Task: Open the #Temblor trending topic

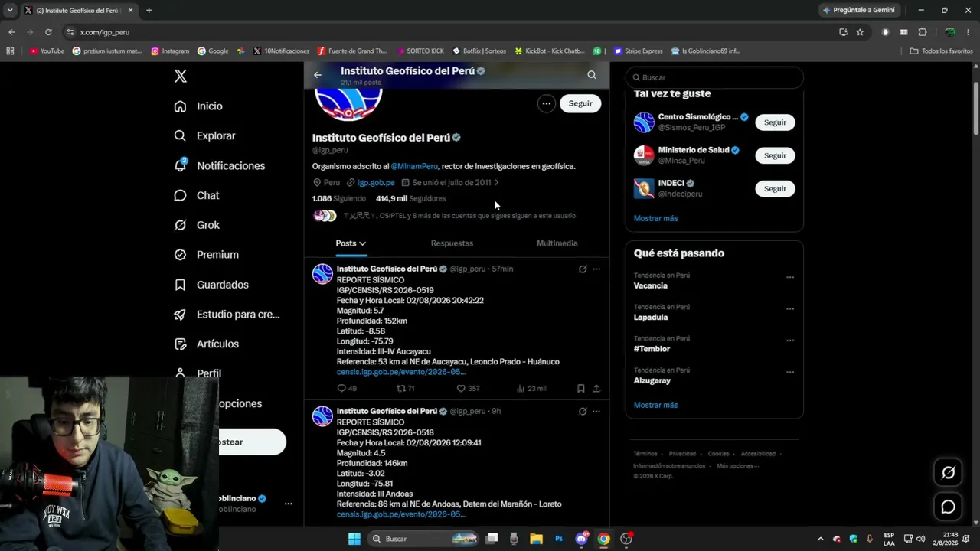Action: pyautogui.click(x=652, y=349)
